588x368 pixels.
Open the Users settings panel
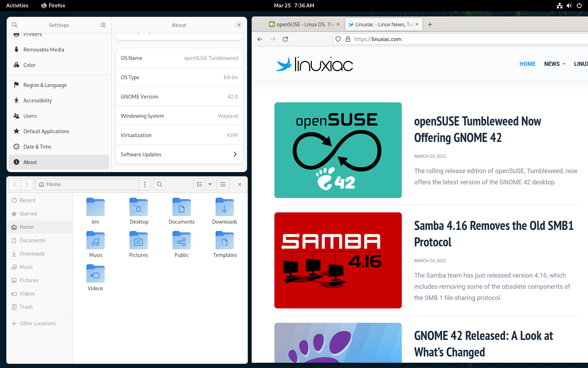point(59,116)
